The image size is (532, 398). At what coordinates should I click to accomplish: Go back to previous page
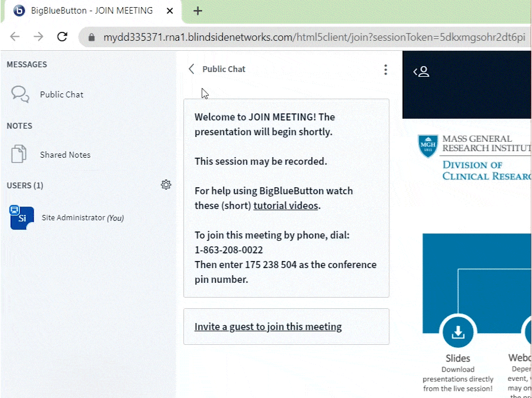click(x=15, y=37)
